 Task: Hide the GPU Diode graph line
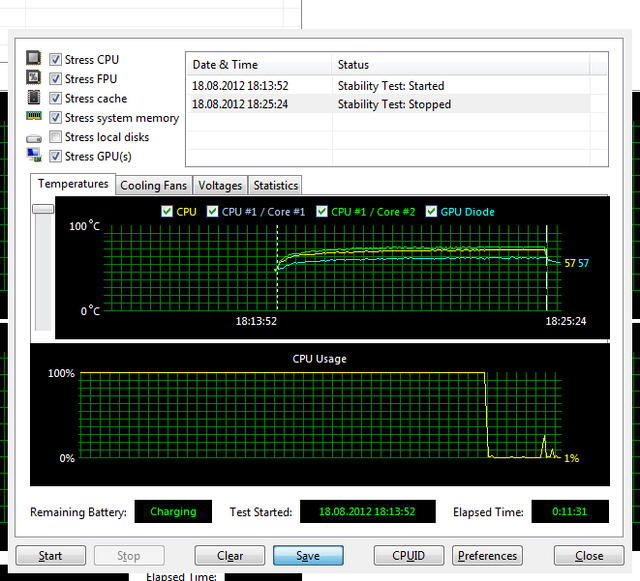pyautogui.click(x=431, y=211)
